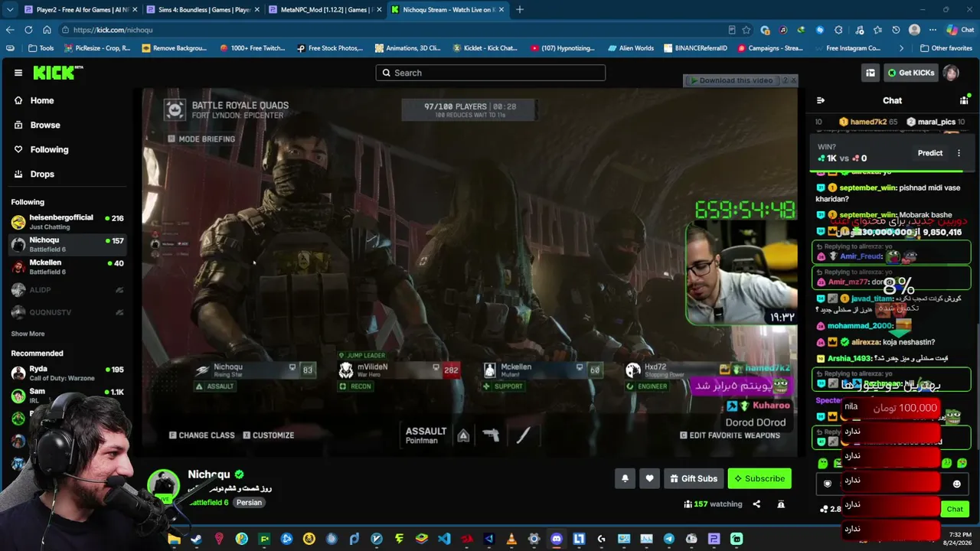Open the Tools bookmarks folder
This screenshot has height=551, width=980.
(x=41, y=48)
